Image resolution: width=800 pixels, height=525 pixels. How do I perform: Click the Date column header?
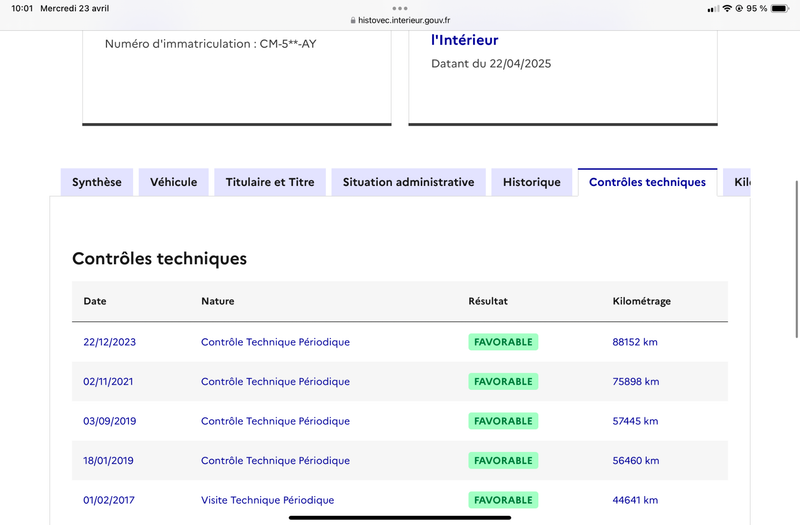coord(95,301)
